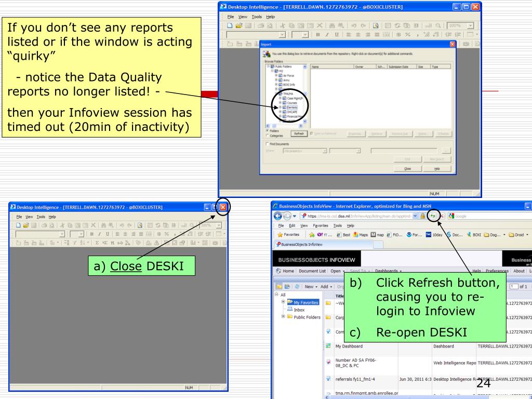Open the font name dropdown in the top Desktop Intelligence window
Screen dimensions: 532x399
click(282, 35)
